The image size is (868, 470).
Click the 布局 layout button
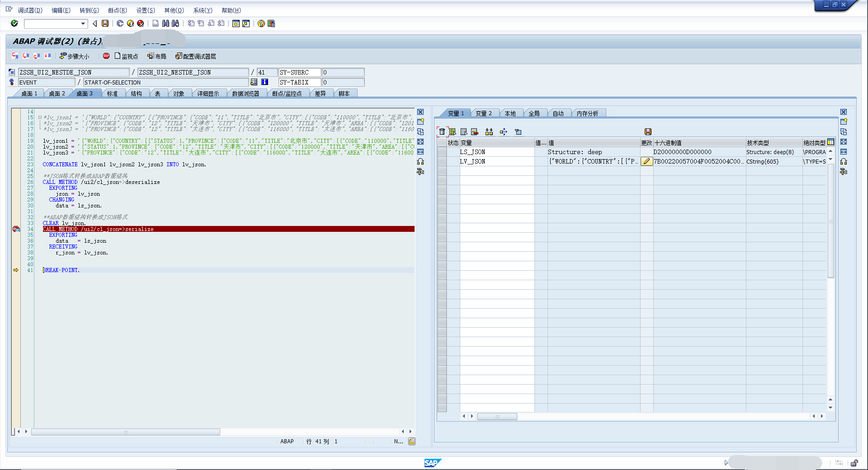[157, 56]
